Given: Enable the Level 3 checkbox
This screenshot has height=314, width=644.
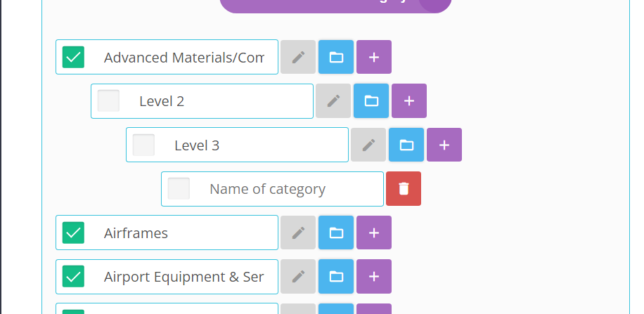Looking at the screenshot, I should (x=143, y=145).
